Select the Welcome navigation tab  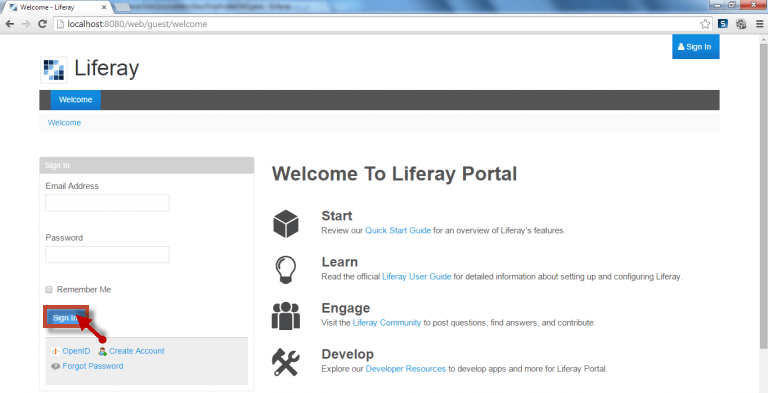coord(75,99)
